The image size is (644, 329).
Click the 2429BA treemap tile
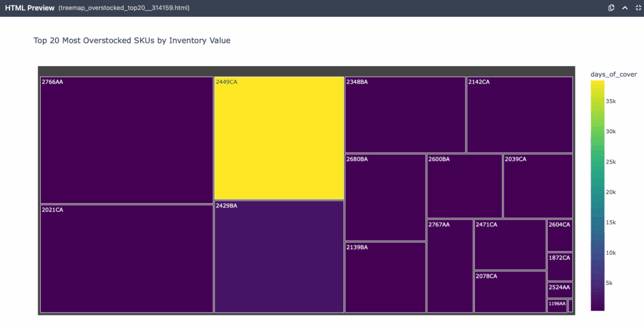(279, 257)
